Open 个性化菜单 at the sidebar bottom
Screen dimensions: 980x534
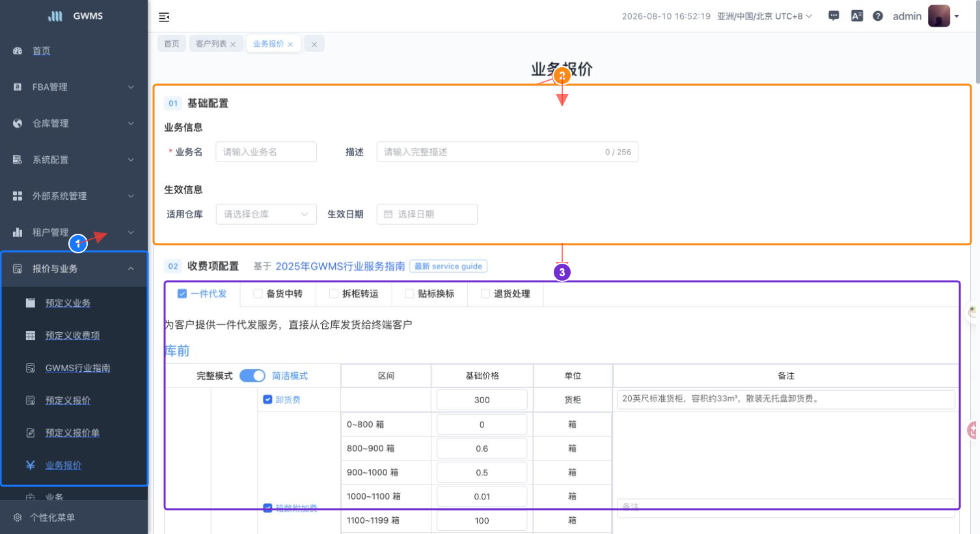coord(52,518)
